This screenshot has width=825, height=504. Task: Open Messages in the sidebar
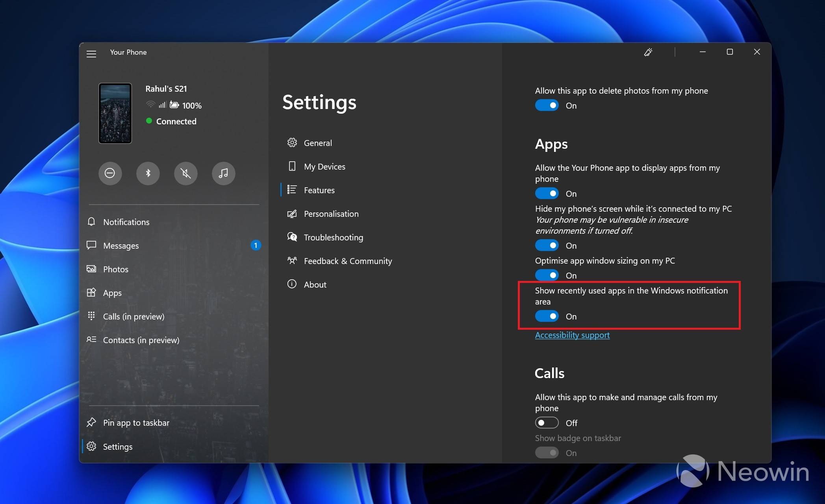pos(174,246)
